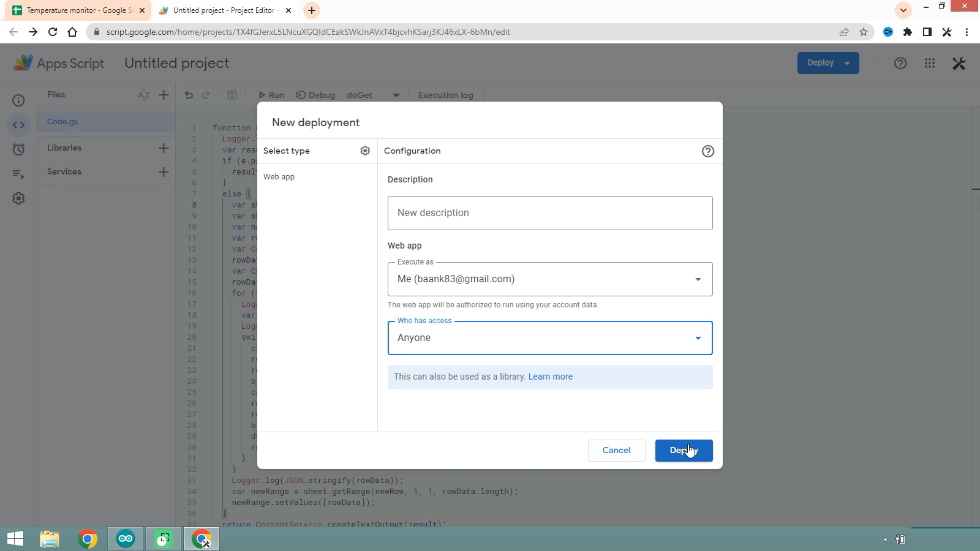The width and height of the screenshot is (980, 551).
Task: Share this page from the address bar
Action: point(844,32)
